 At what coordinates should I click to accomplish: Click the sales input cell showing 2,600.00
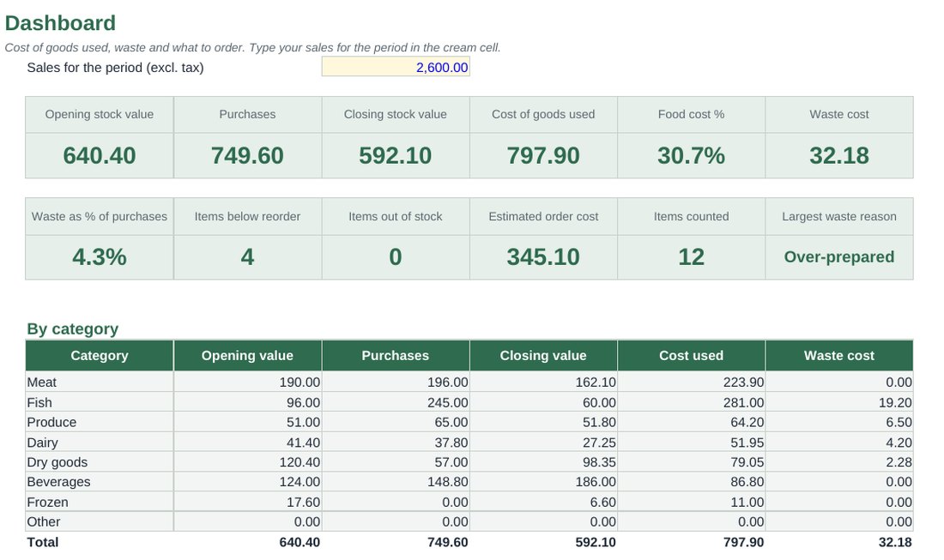point(396,67)
